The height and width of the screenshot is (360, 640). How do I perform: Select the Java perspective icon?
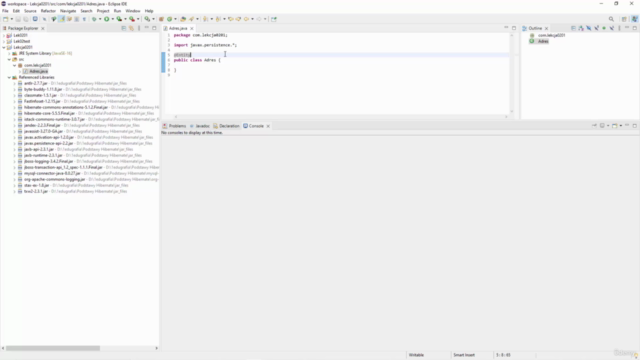click(635, 19)
